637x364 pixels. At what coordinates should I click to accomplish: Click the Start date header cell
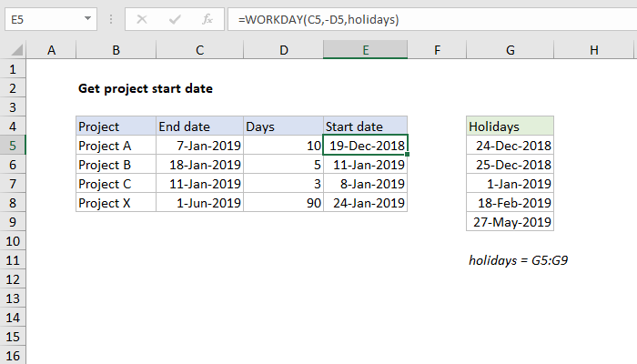point(365,126)
